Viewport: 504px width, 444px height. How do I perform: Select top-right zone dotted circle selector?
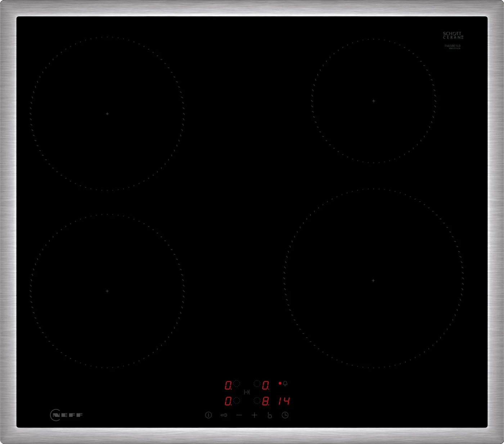257,383
